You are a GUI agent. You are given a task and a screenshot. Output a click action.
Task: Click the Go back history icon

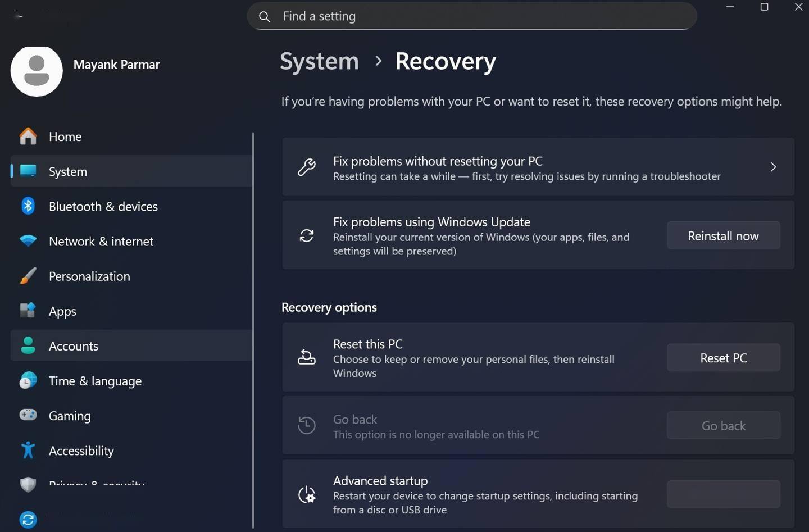click(x=307, y=425)
